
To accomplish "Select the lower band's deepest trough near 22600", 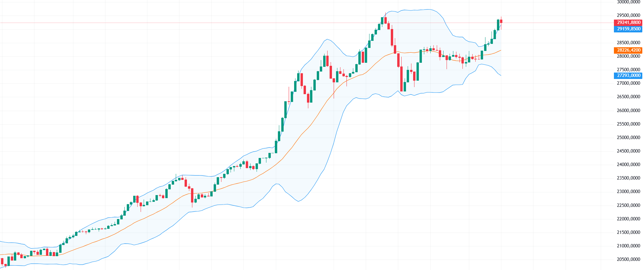I will pos(298,201).
